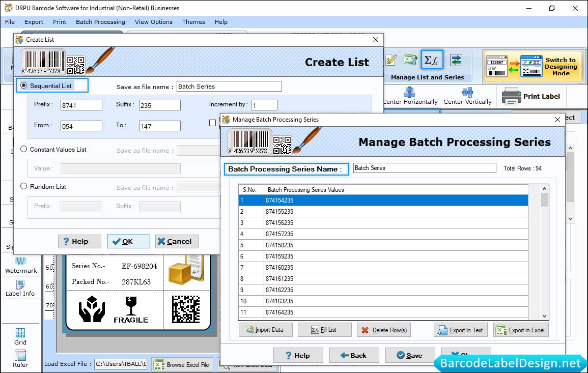Close the Create List dialog
The height and width of the screenshot is (373, 588).
coord(375,40)
